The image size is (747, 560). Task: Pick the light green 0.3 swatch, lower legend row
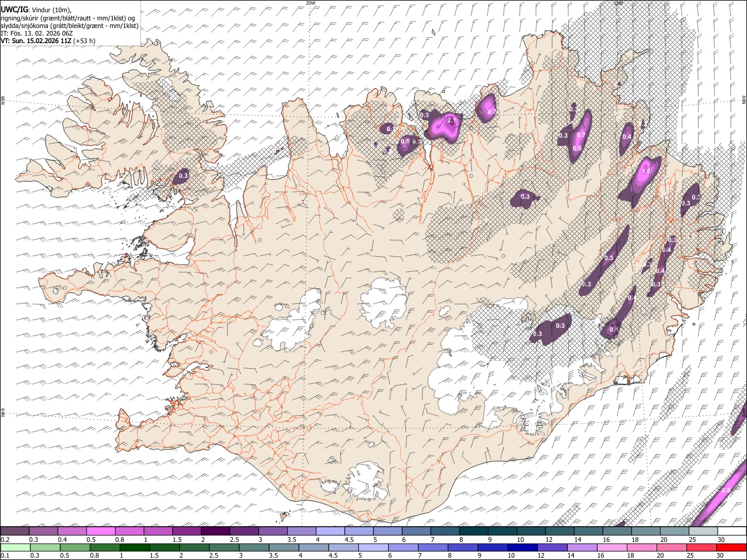coord(45,548)
